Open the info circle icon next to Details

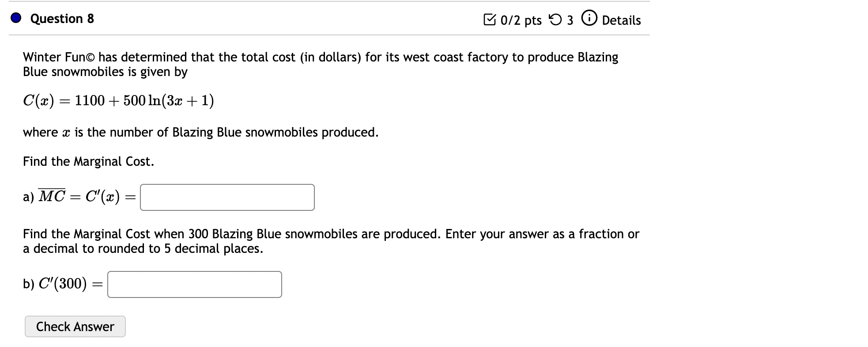pyautogui.click(x=590, y=19)
